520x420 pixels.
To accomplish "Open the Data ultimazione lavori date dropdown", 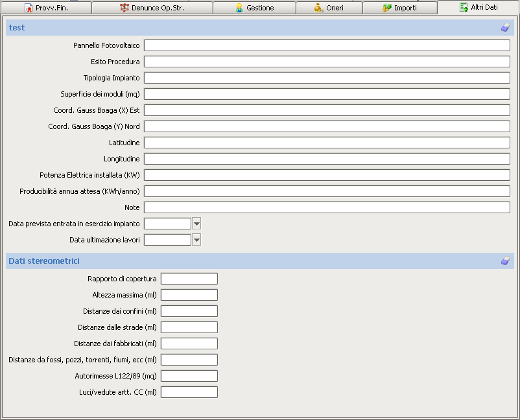I will (196, 240).
